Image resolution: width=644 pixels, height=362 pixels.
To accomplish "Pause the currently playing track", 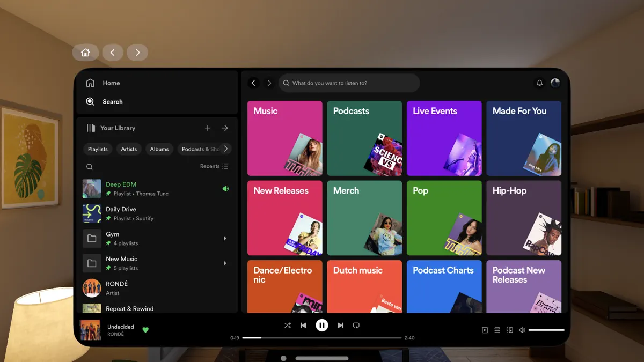I will point(321,325).
